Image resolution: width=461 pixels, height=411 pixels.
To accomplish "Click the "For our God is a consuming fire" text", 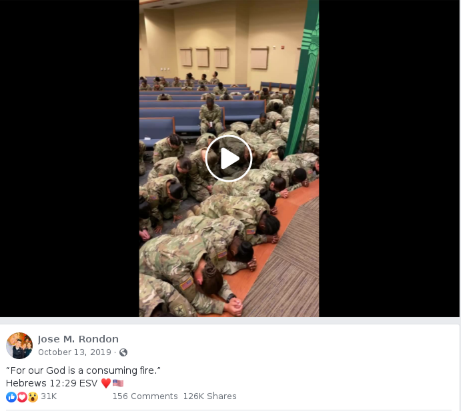I will 83,370.
